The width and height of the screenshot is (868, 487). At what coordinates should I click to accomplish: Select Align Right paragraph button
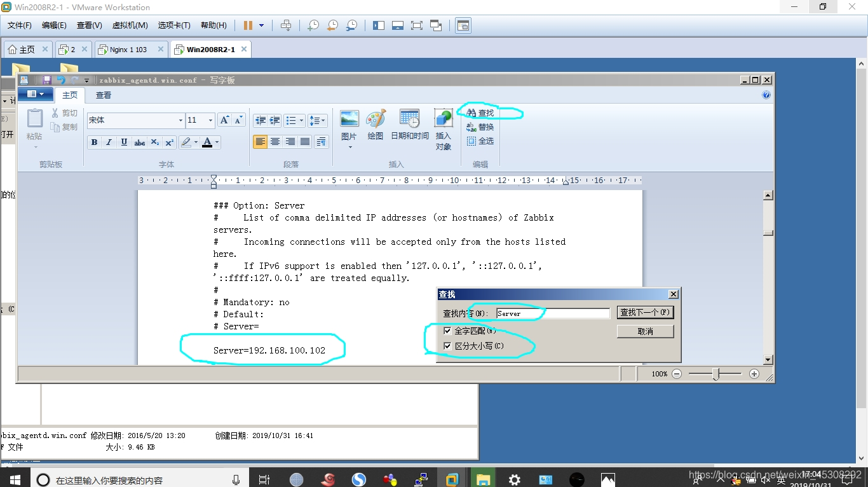click(x=290, y=141)
